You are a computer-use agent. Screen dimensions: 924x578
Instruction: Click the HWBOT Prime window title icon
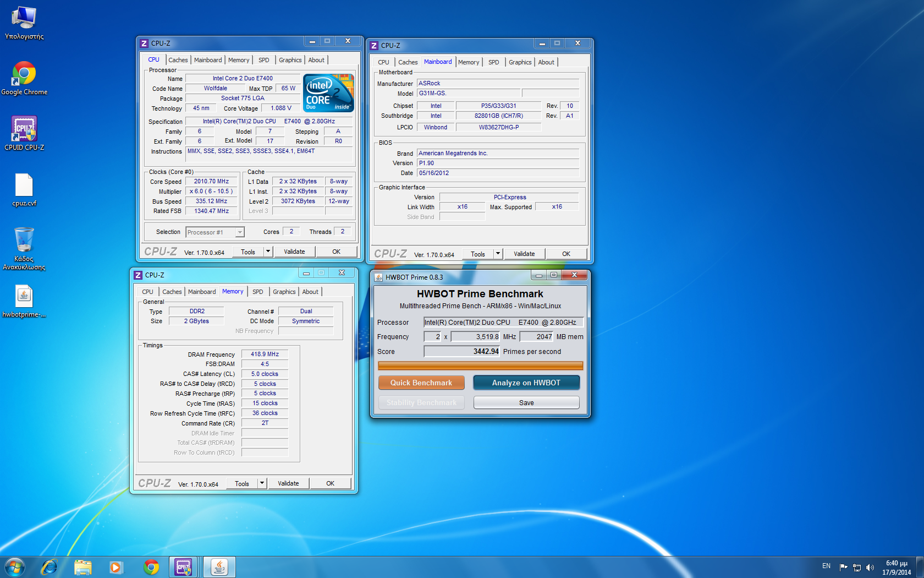point(378,277)
